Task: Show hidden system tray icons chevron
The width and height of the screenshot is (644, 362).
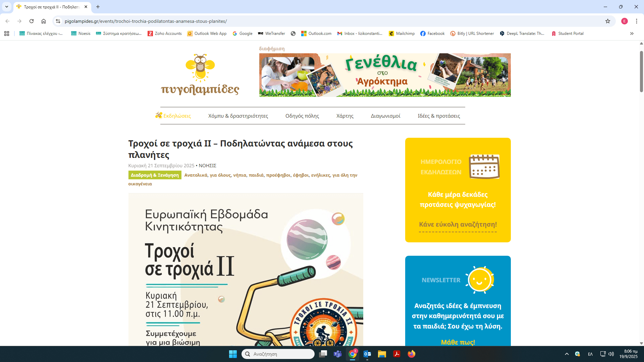Action: point(567,354)
